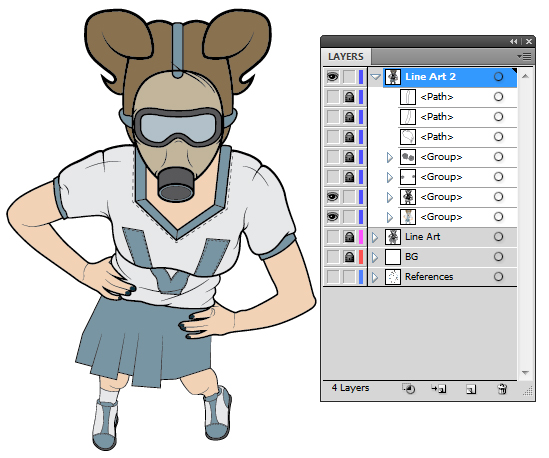Click the Make/Release Clipping Mask icon
The height and width of the screenshot is (458, 549).
[x=409, y=389]
